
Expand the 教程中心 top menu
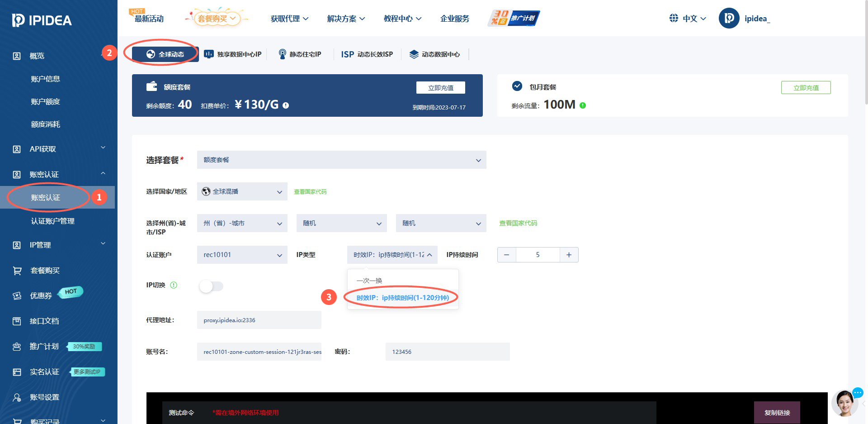(x=403, y=19)
